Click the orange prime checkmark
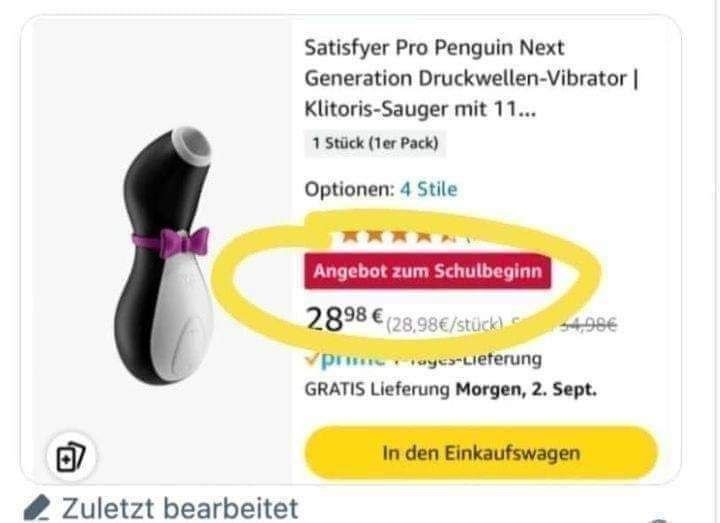This screenshot has height=523, width=720. coord(312,359)
